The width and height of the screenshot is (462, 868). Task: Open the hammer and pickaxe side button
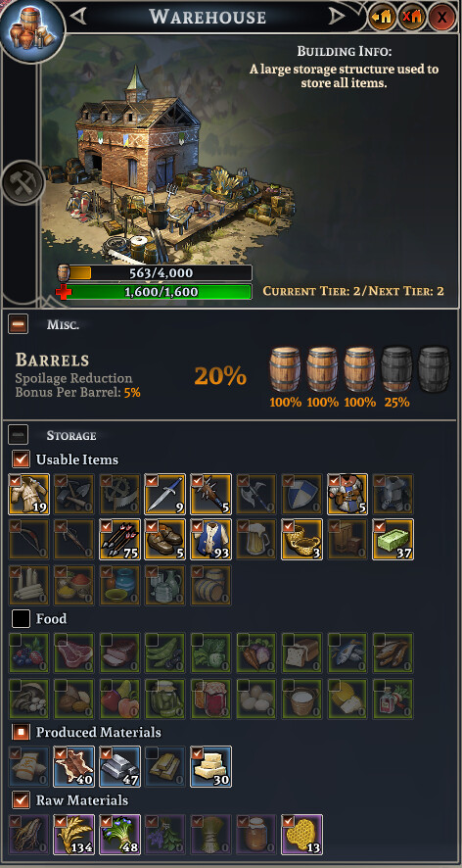(x=23, y=182)
